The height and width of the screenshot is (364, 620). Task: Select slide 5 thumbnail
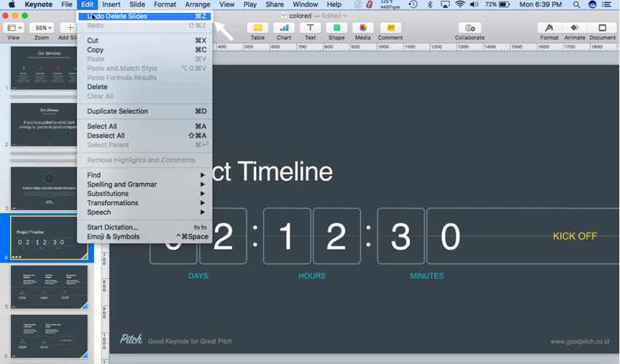coord(49,287)
